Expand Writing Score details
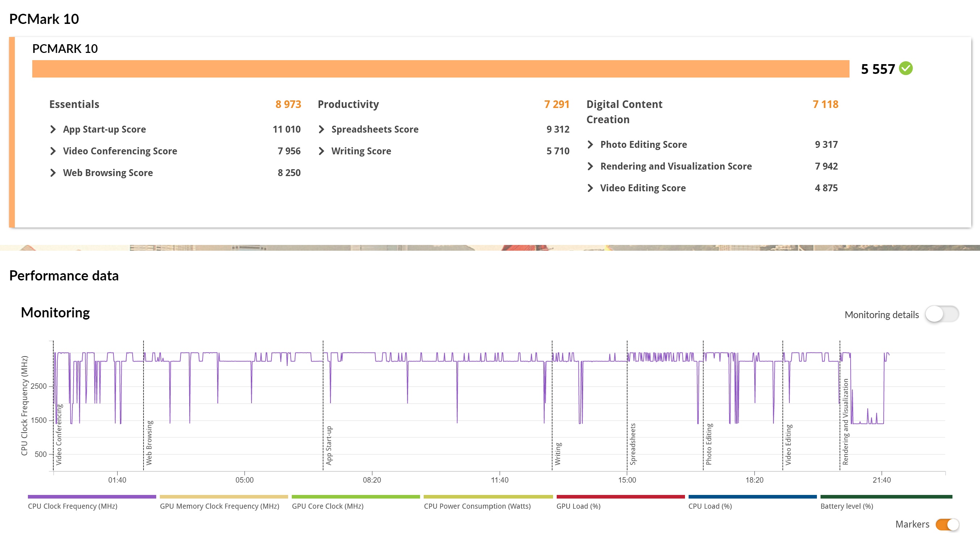 pyautogui.click(x=321, y=151)
